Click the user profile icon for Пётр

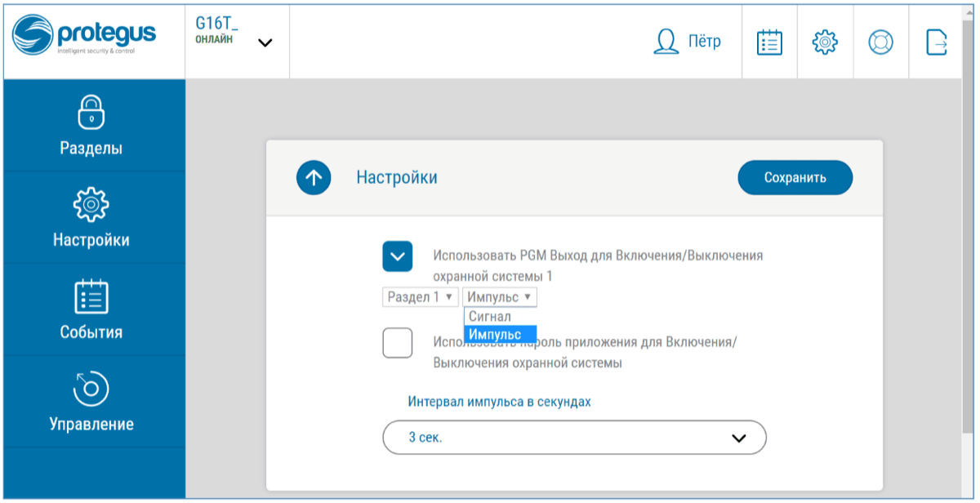[x=666, y=42]
